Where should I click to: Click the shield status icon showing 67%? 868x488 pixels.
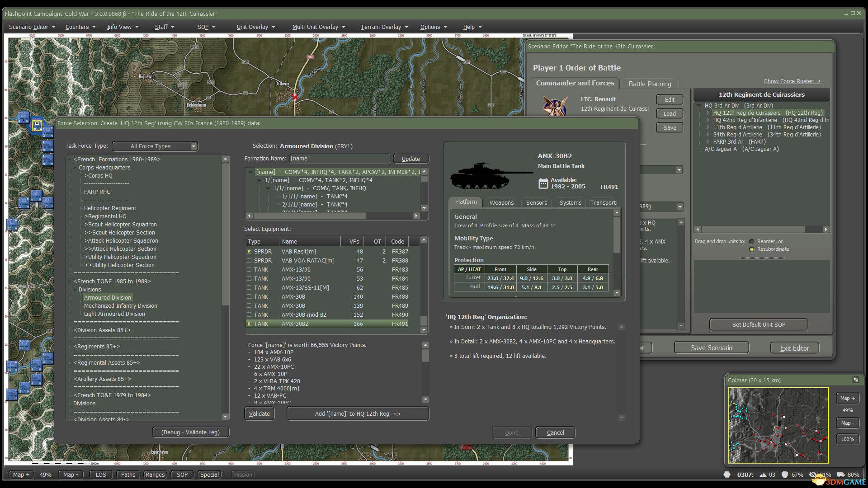(784, 474)
